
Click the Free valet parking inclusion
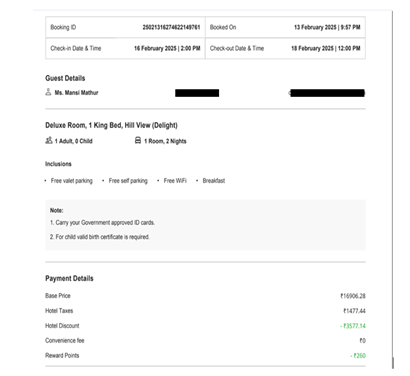72,181
